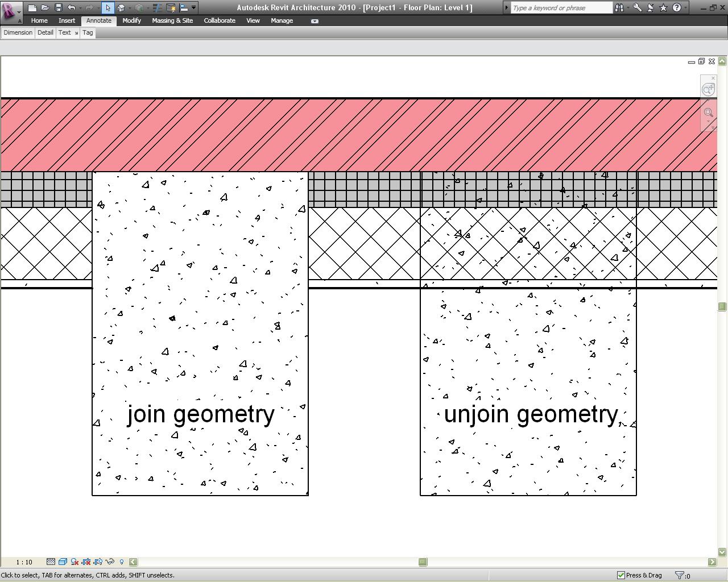Toggle Reveal Hidden Elements lightbulb
The height and width of the screenshot is (582, 728).
[122, 562]
